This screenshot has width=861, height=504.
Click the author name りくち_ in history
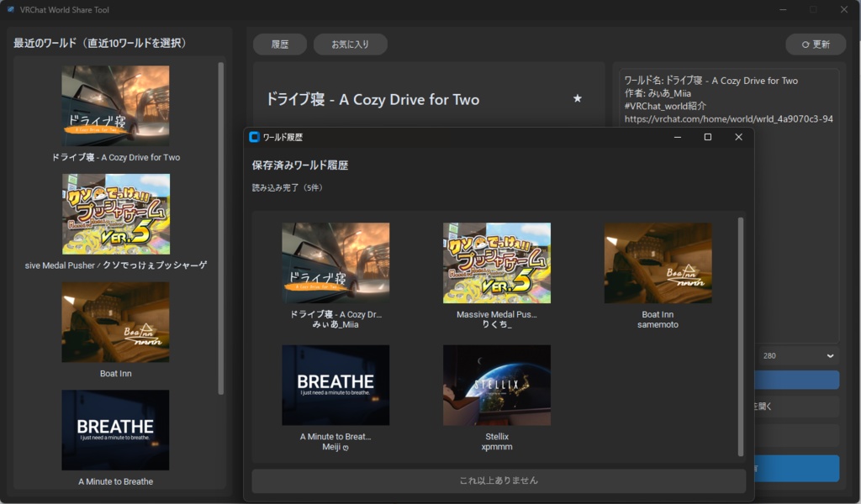pyautogui.click(x=497, y=325)
